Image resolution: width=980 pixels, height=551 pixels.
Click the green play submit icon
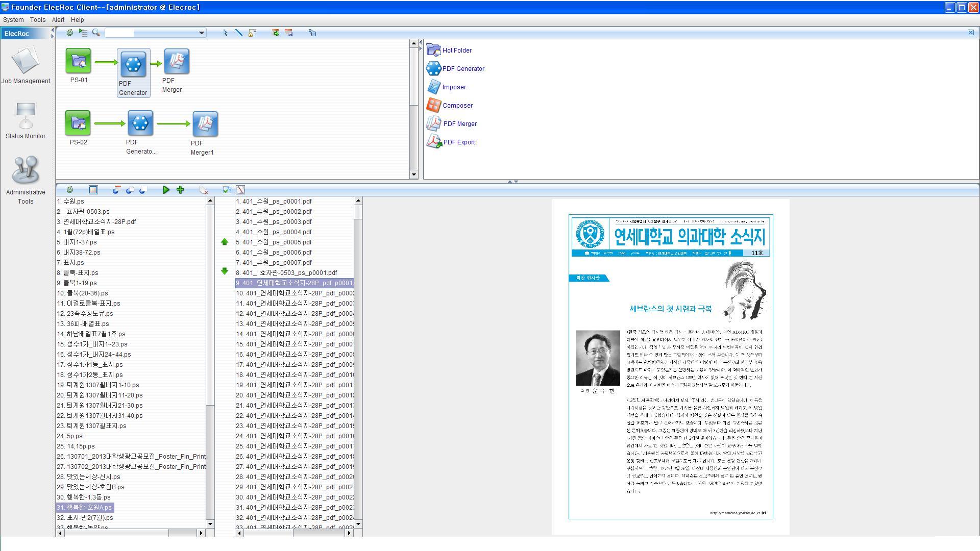pos(166,190)
